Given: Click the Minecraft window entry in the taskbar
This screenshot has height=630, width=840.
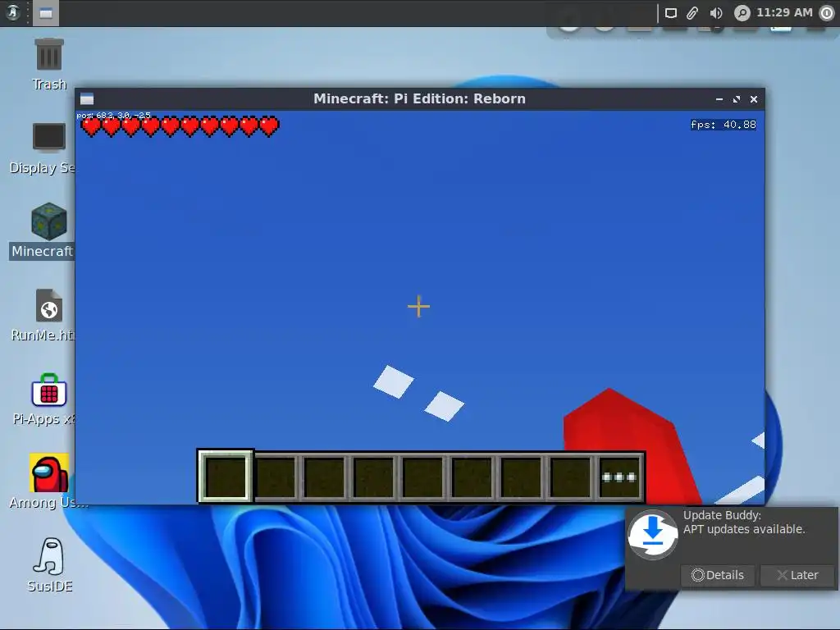Looking at the screenshot, I should pyautogui.click(x=46, y=13).
